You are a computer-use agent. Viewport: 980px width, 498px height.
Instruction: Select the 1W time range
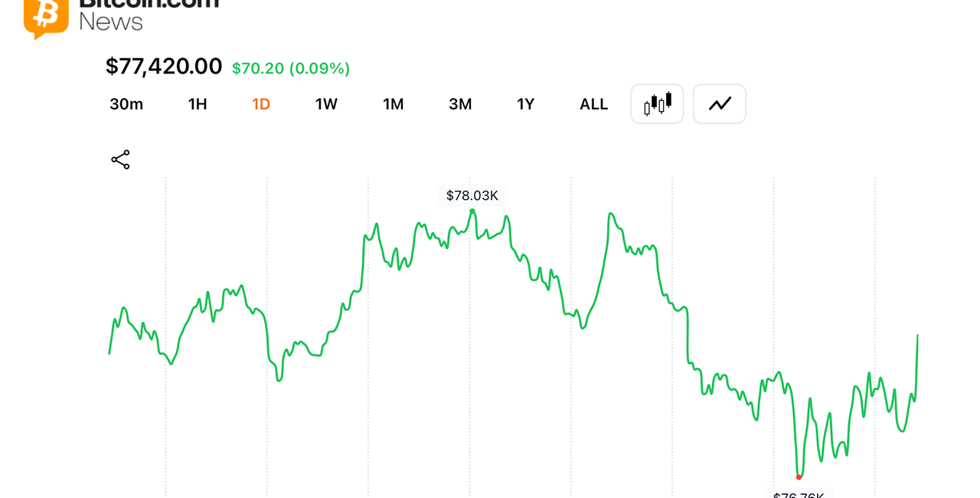[326, 104]
